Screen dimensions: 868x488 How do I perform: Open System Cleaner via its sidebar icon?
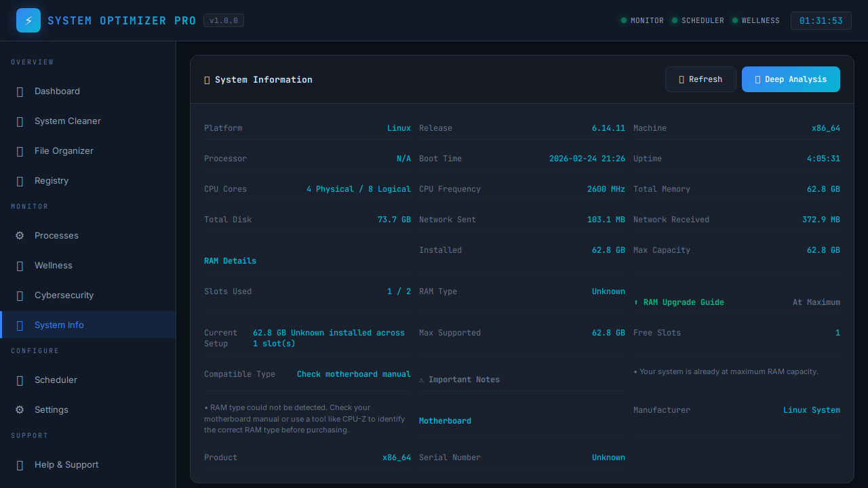pyautogui.click(x=20, y=121)
